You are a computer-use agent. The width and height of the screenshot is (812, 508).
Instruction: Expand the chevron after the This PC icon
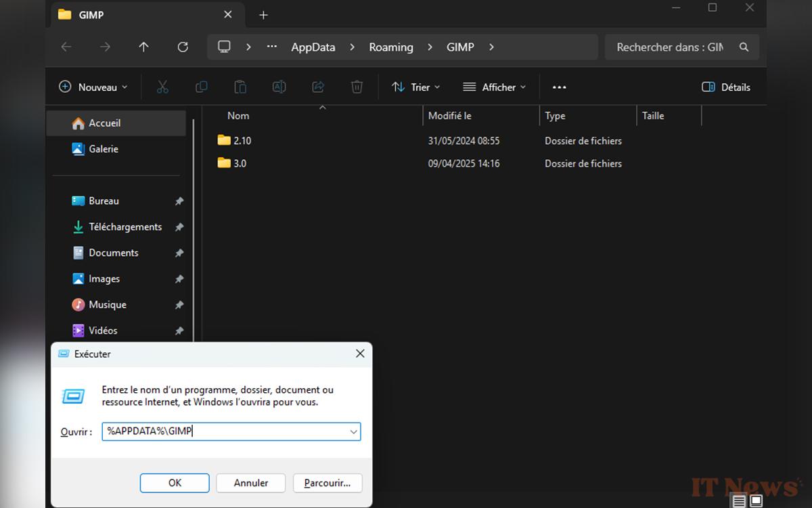[x=249, y=47]
